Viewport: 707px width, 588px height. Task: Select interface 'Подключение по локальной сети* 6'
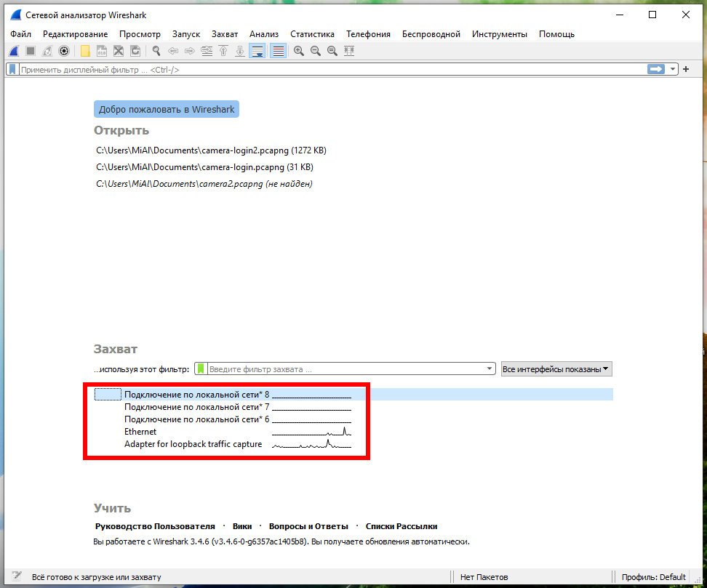click(353, 419)
